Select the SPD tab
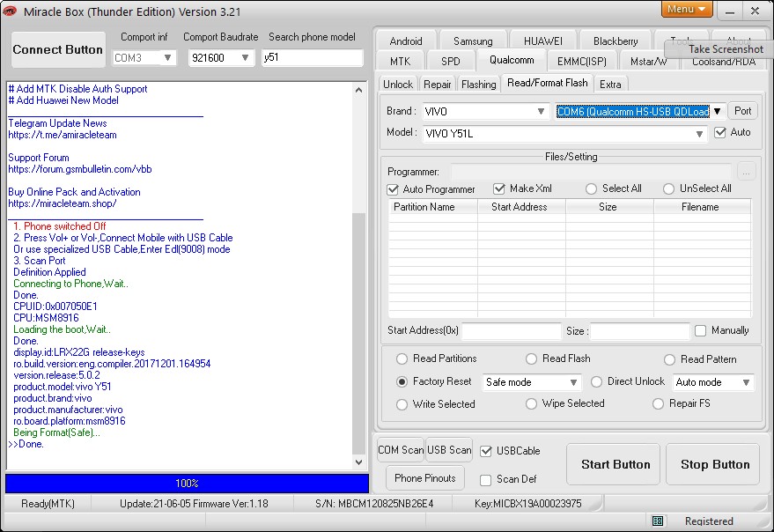774x532 pixels. pyautogui.click(x=450, y=62)
